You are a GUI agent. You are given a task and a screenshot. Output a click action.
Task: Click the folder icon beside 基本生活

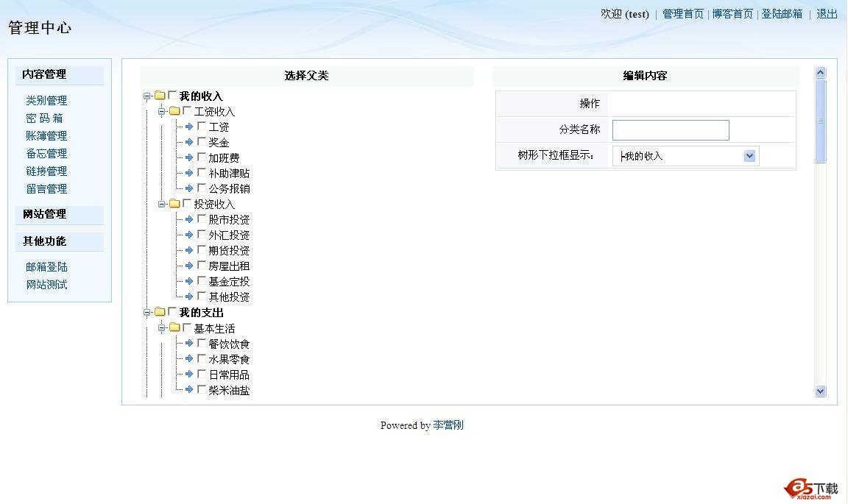(174, 328)
